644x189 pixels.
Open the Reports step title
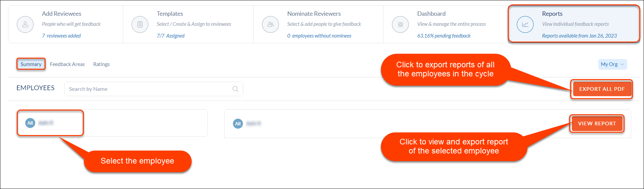tap(552, 14)
